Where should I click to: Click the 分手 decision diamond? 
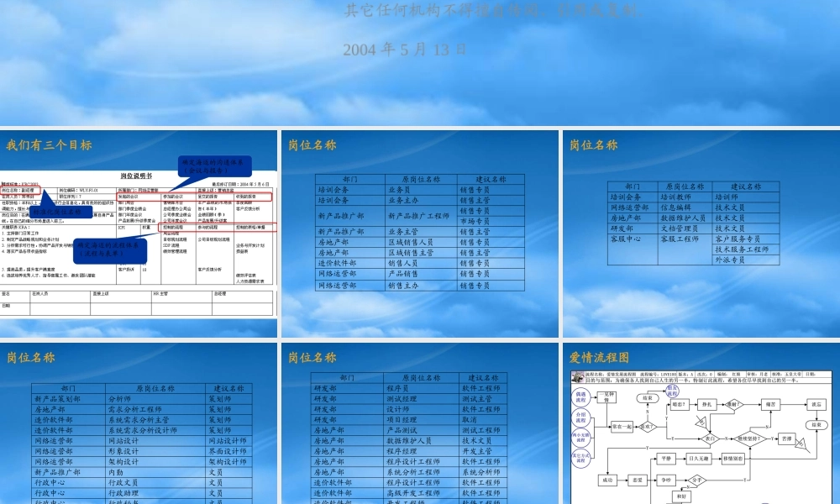[696, 480]
